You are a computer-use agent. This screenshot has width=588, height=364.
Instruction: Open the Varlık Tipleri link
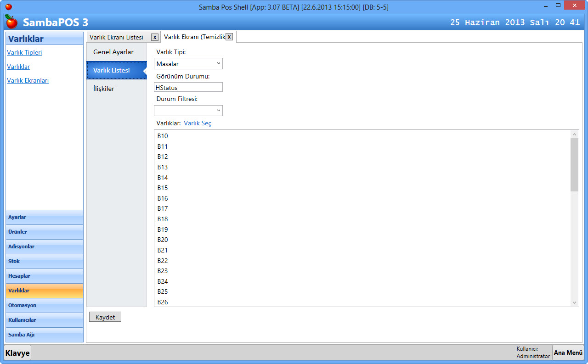[x=24, y=52]
